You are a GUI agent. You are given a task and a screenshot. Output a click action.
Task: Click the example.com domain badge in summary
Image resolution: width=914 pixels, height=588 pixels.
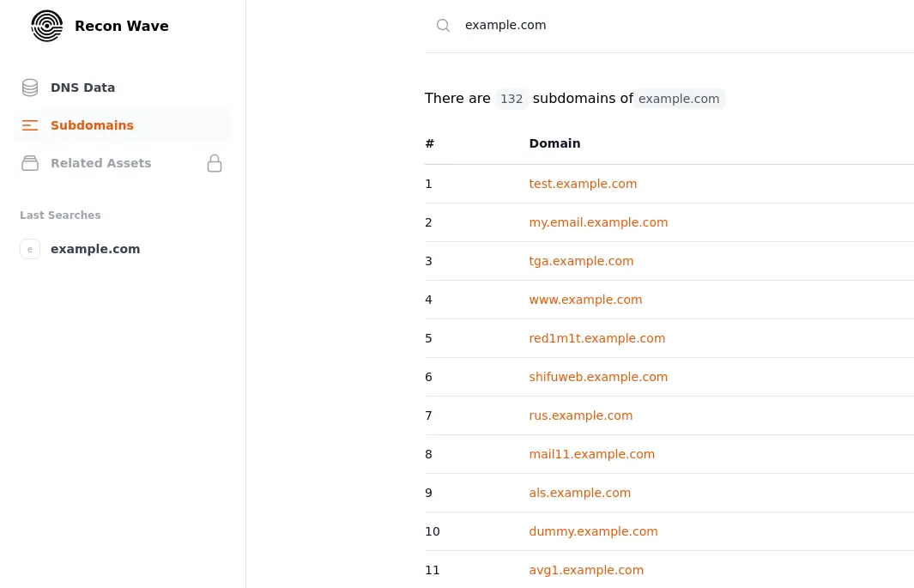pyautogui.click(x=679, y=99)
